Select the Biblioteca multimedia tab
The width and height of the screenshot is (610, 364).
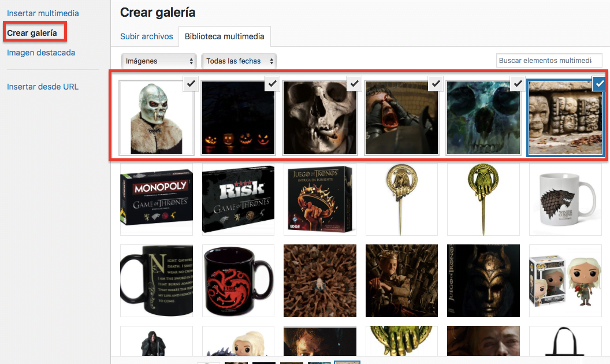[x=225, y=36]
